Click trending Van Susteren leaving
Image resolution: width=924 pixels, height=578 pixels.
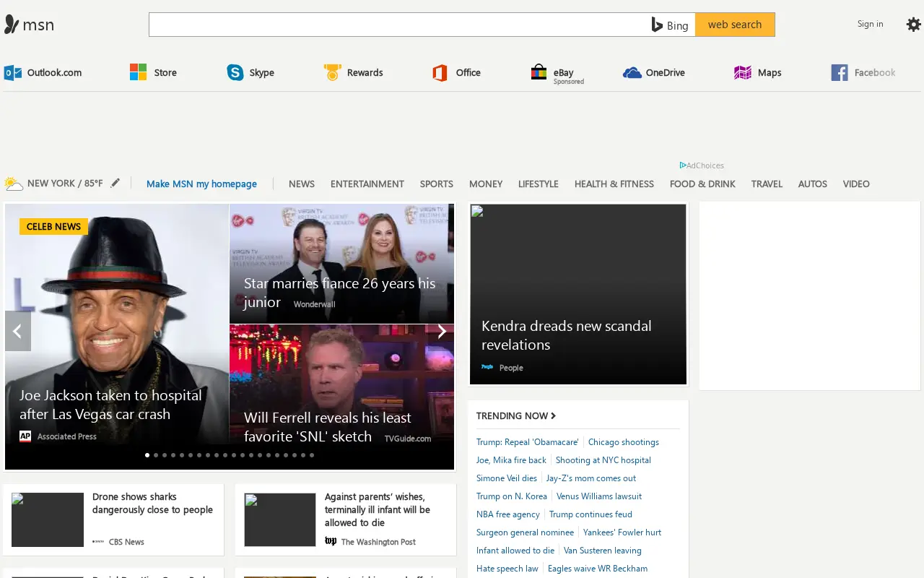[x=603, y=550]
